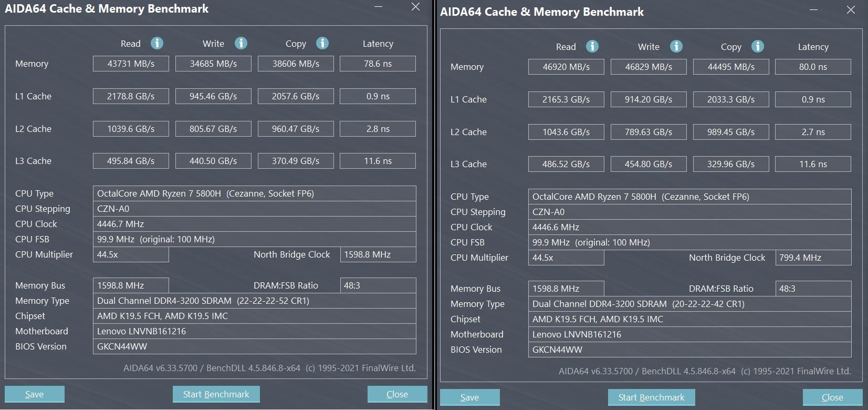Click L3 Cache Read 495.84 GB/s

[131, 161]
